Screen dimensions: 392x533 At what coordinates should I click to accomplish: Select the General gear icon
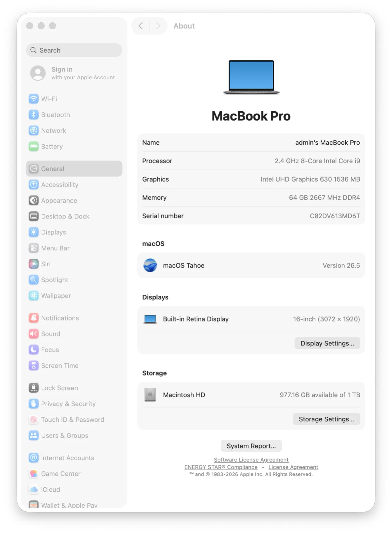coord(34,169)
